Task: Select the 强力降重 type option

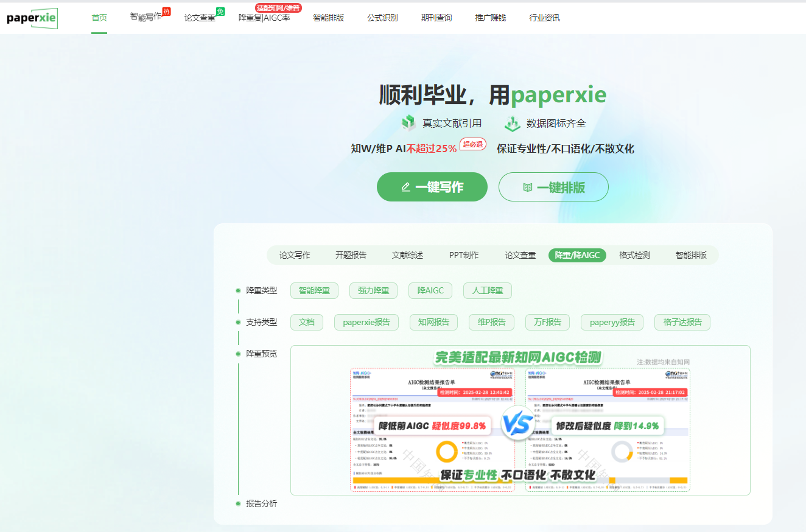Action: [373, 291]
